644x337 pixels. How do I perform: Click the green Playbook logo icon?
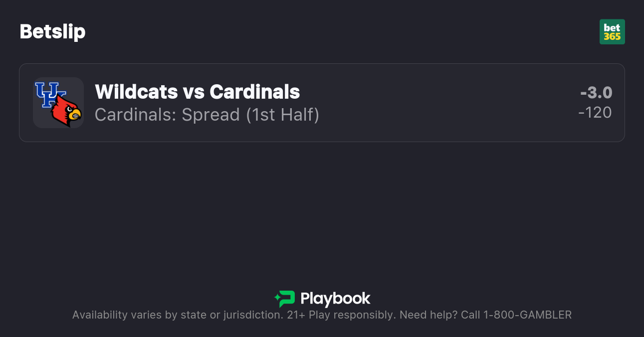pos(285,299)
